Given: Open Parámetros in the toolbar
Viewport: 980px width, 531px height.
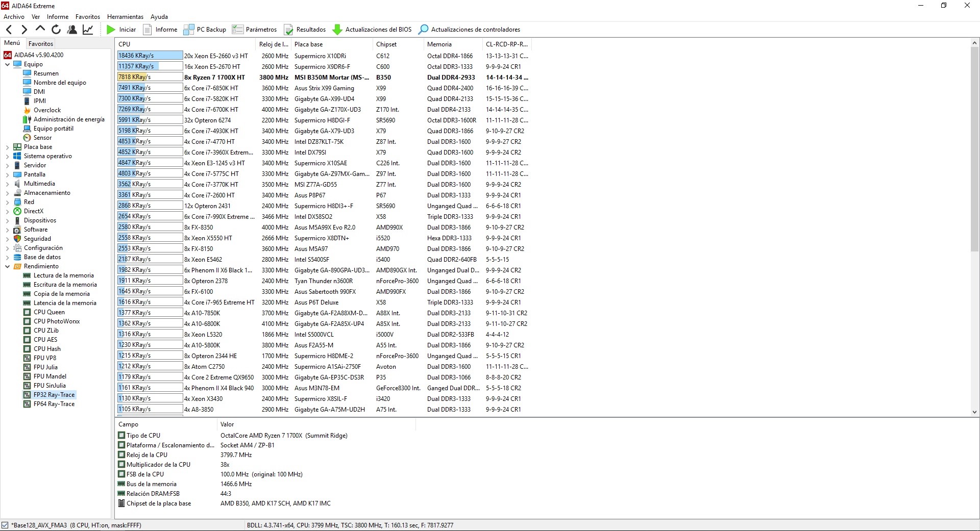Looking at the screenshot, I should (254, 30).
